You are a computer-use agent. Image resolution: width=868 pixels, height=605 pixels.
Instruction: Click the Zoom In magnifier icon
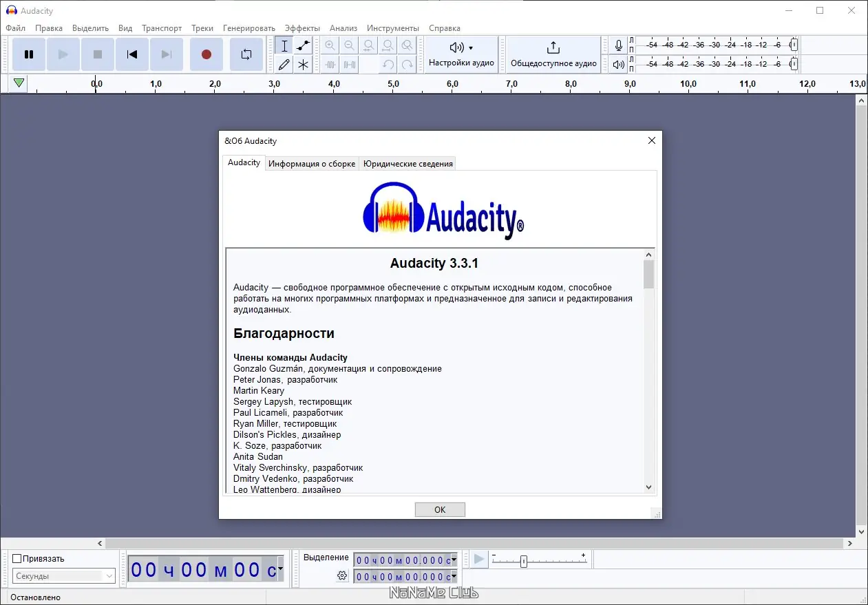pyautogui.click(x=330, y=46)
